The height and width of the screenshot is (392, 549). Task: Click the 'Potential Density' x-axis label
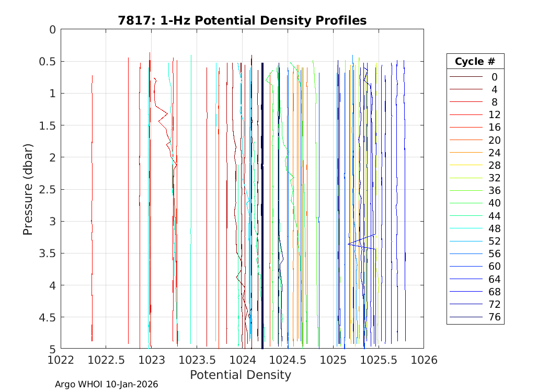tap(240, 375)
